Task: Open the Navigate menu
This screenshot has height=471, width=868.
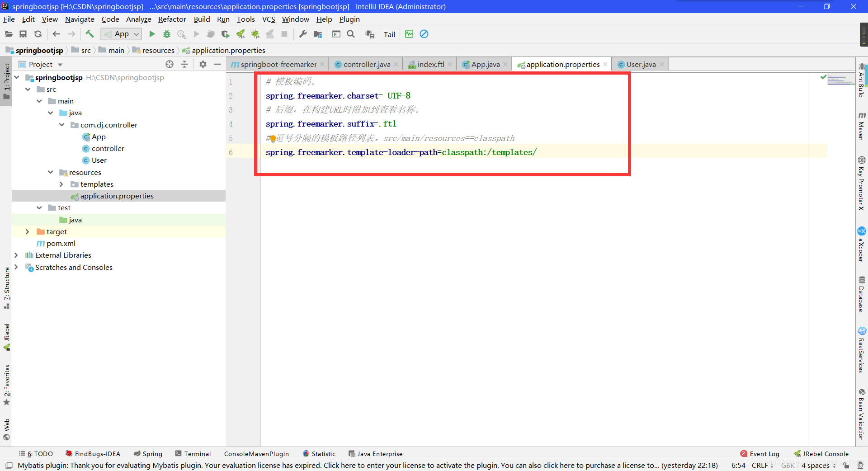Action: [x=80, y=19]
